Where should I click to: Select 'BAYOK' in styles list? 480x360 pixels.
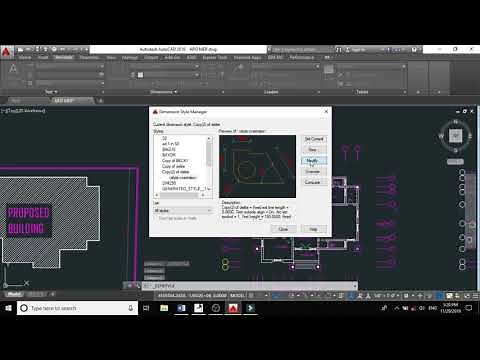click(x=169, y=155)
